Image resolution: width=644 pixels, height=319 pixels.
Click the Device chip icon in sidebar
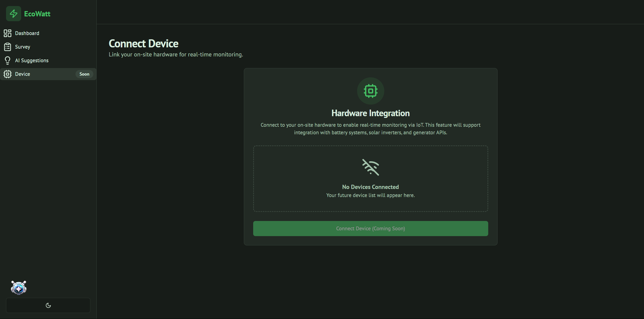click(8, 74)
